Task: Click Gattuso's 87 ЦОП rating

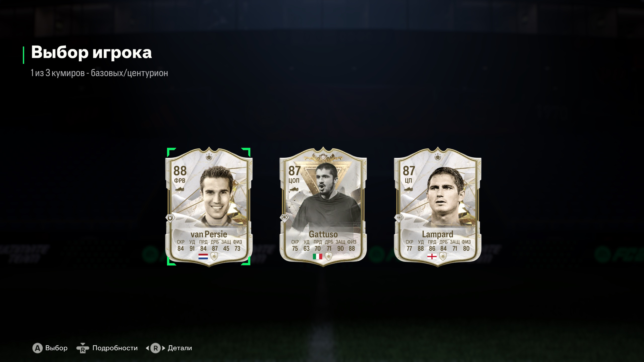Action: (x=294, y=174)
